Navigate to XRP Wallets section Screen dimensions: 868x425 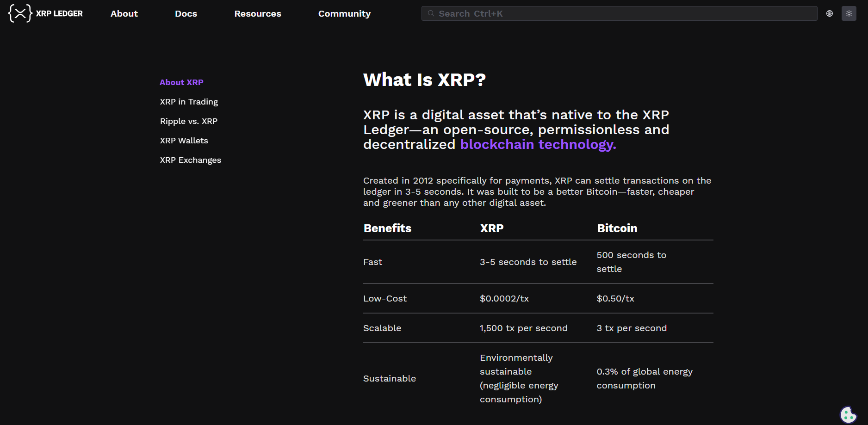click(x=184, y=141)
